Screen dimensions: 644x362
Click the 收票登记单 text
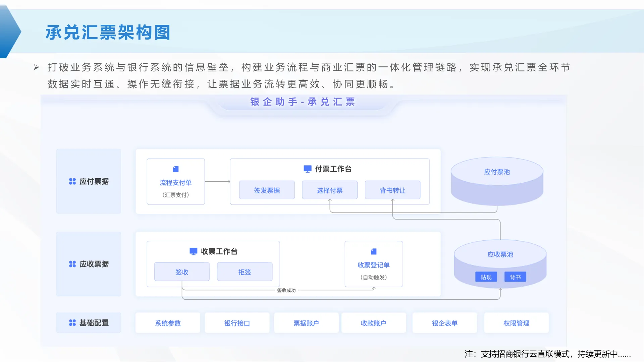pos(374,265)
